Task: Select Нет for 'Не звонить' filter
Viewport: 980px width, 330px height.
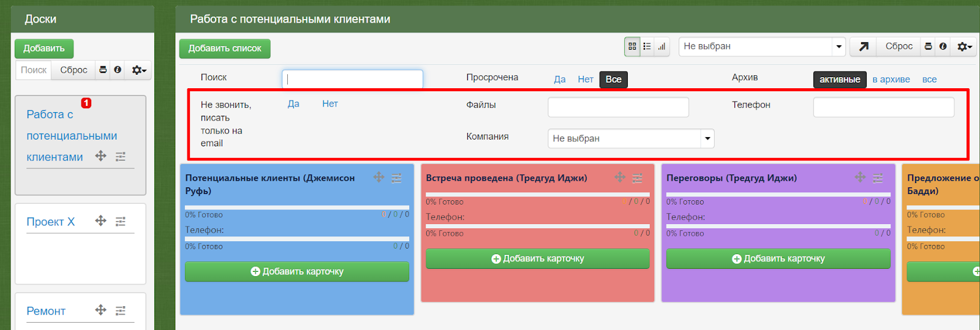Action: pyautogui.click(x=330, y=103)
